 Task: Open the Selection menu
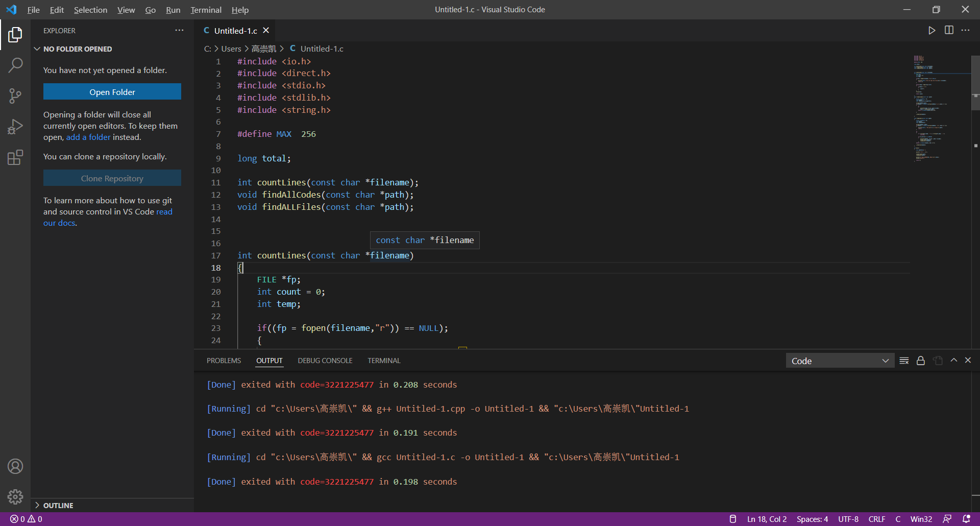(90, 10)
